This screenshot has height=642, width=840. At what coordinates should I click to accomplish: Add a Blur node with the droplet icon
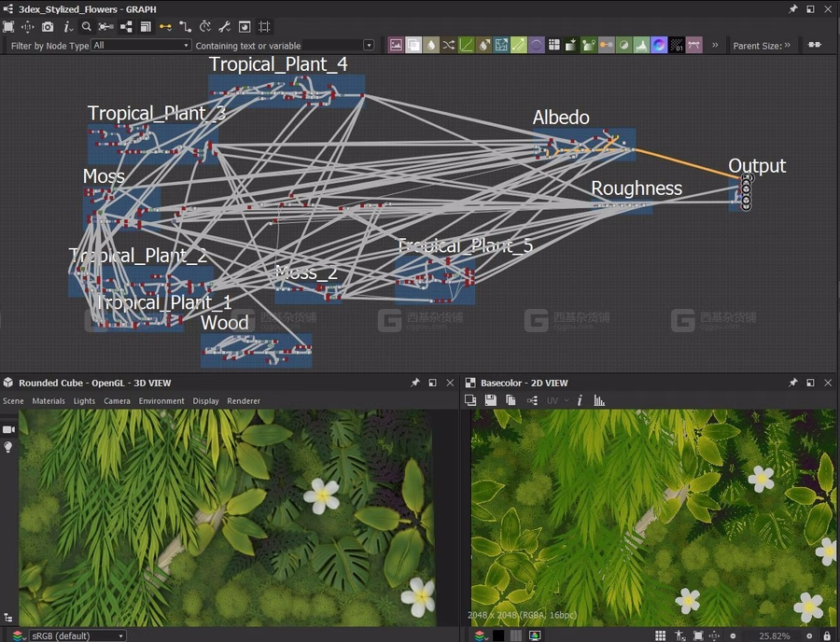click(431, 45)
